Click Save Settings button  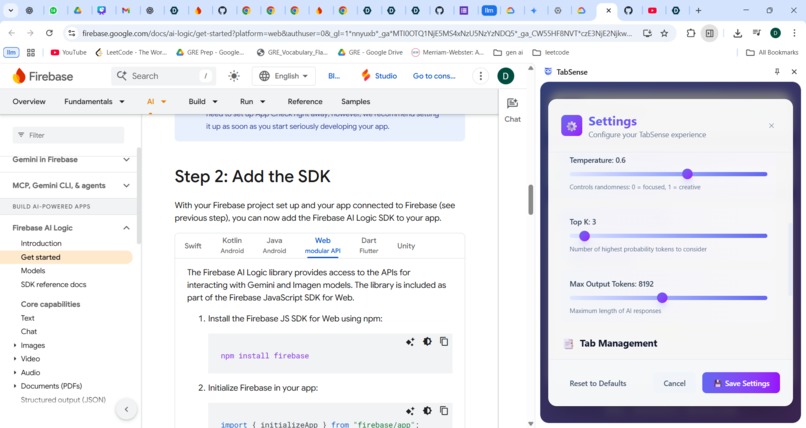[741, 383]
